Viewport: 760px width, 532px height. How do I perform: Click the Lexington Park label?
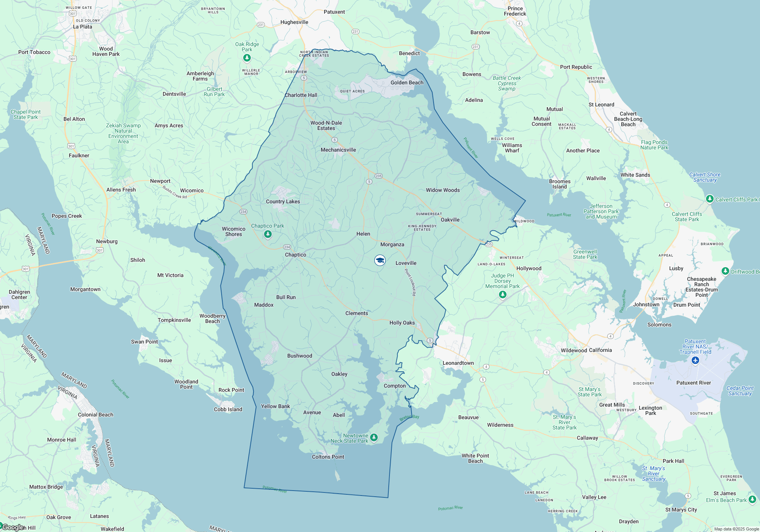[x=650, y=410]
